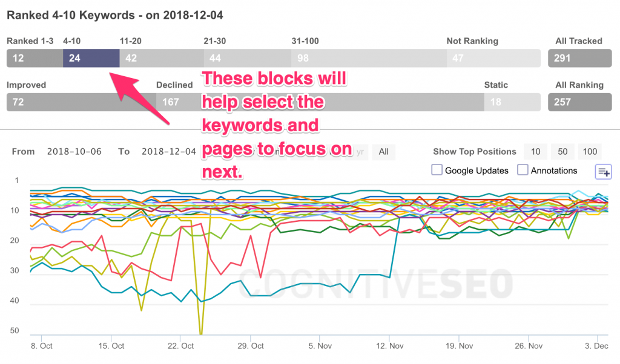Select the Ranked 1-3 block showing 12
The height and width of the screenshot is (364, 620).
point(35,58)
